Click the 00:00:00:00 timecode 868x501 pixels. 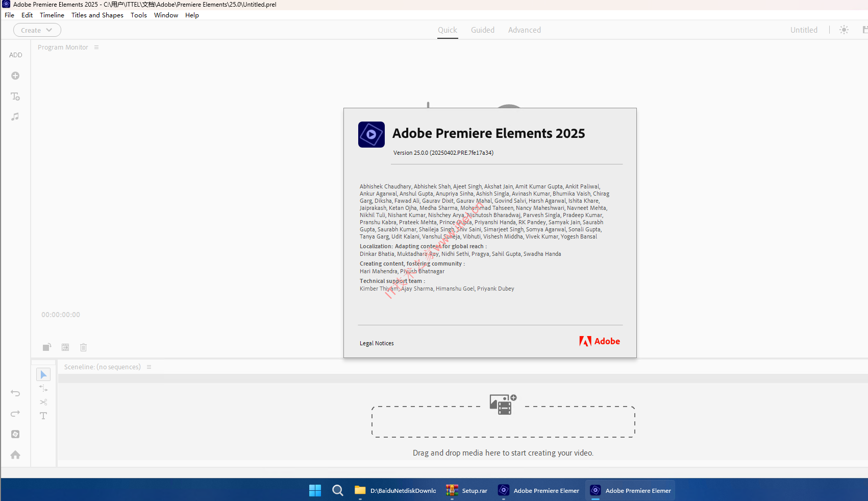tap(61, 315)
